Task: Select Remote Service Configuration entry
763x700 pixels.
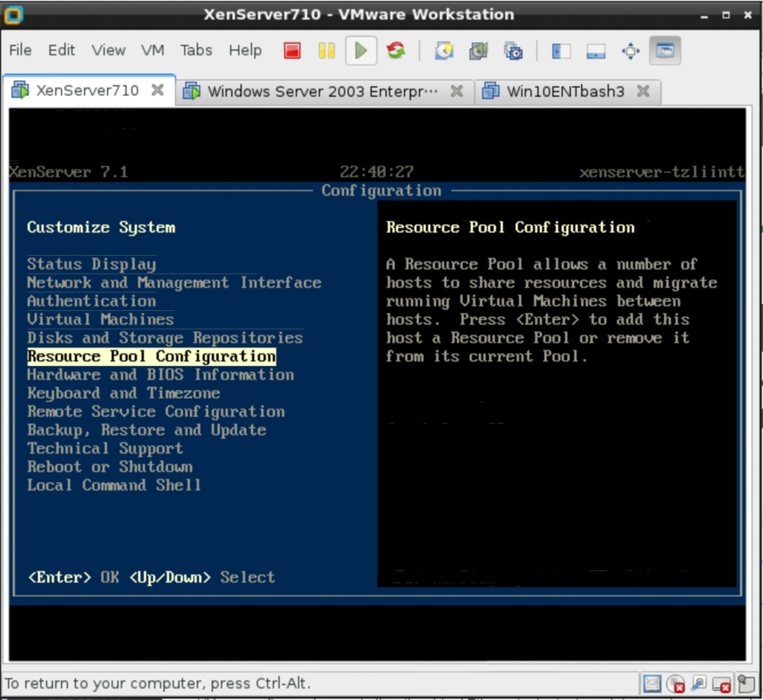Action: tap(156, 412)
